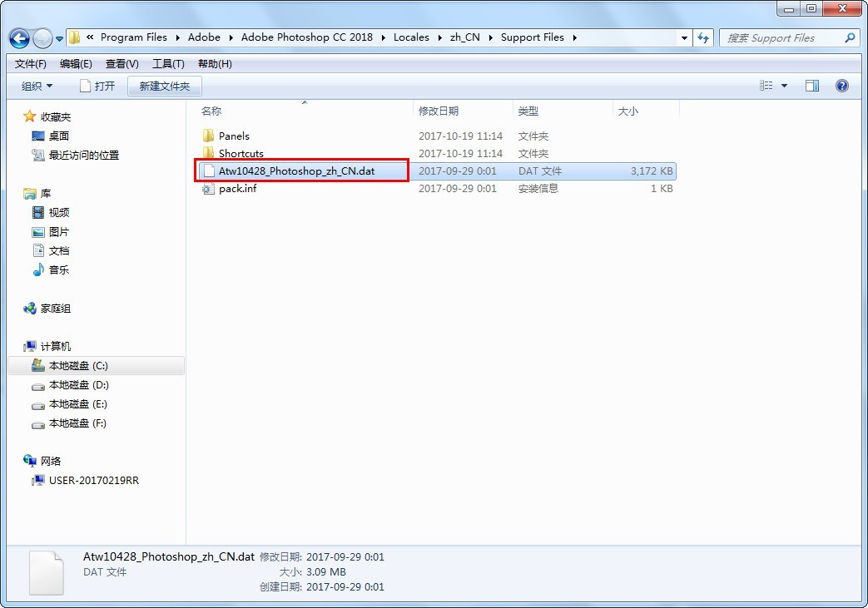Open help via the question mark icon
868x608 pixels.
[x=842, y=85]
